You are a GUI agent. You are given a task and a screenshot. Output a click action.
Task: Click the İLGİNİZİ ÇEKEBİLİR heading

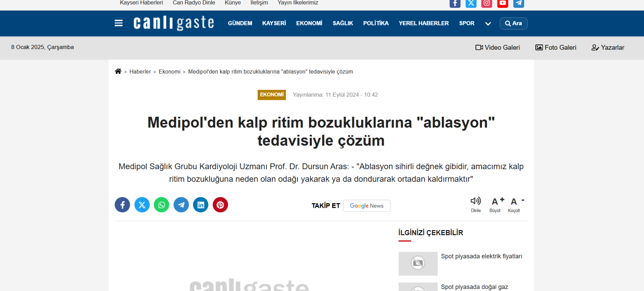coord(431,233)
